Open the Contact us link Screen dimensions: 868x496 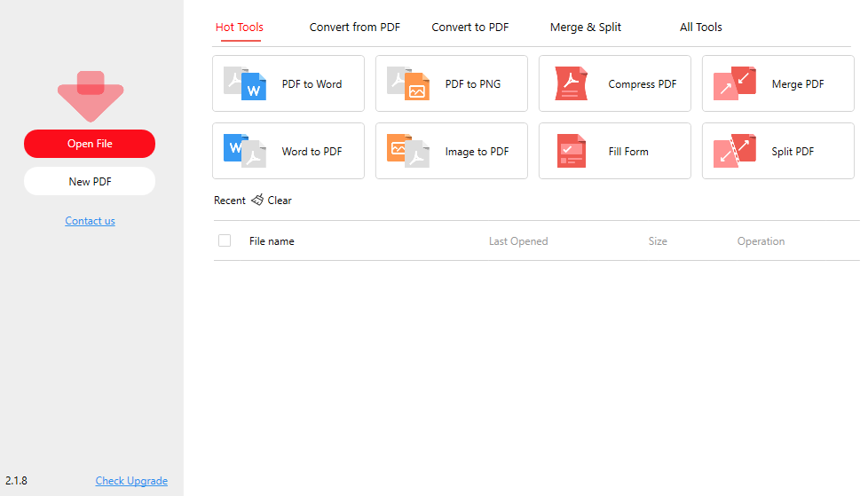click(x=91, y=221)
